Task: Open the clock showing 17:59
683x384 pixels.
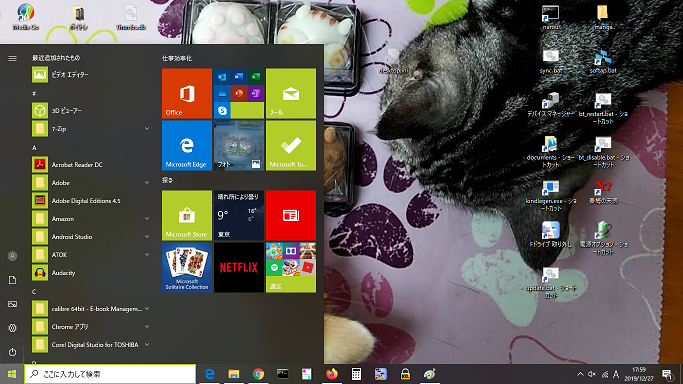Action: (639, 374)
